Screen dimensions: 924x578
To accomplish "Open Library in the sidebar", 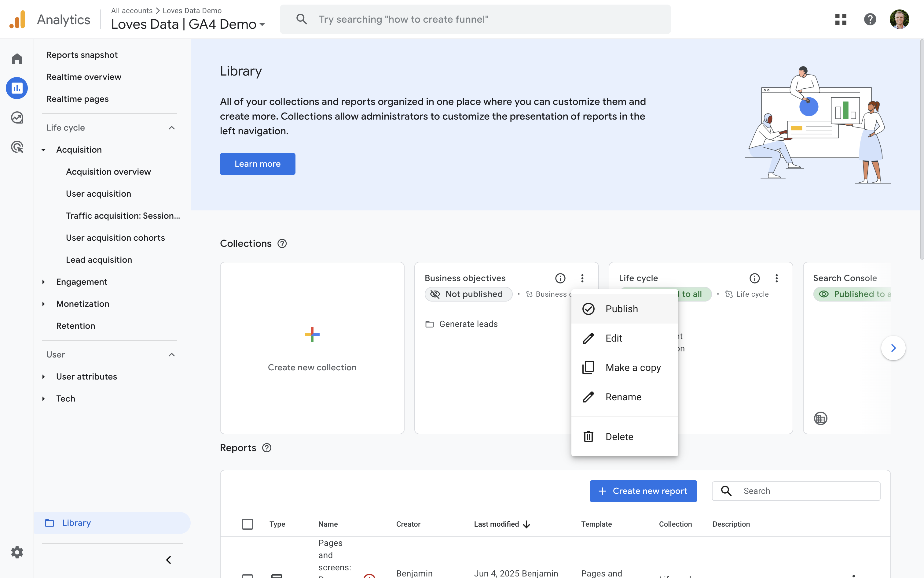I will pyautogui.click(x=112, y=523).
